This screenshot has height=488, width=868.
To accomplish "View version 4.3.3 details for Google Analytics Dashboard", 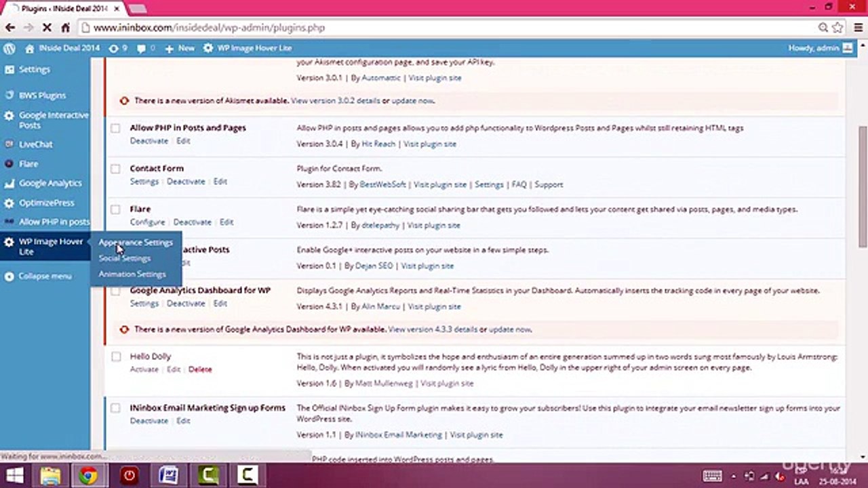I will click(x=433, y=329).
